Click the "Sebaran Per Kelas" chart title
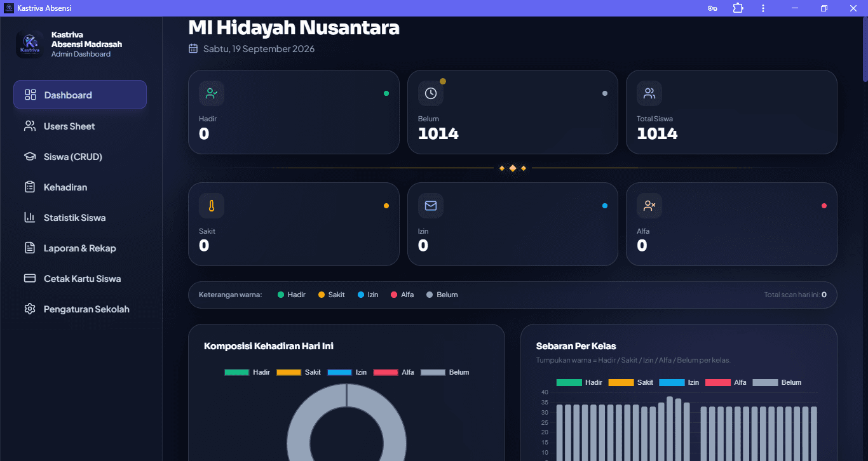Viewport: 868px width, 461px height. [576, 346]
